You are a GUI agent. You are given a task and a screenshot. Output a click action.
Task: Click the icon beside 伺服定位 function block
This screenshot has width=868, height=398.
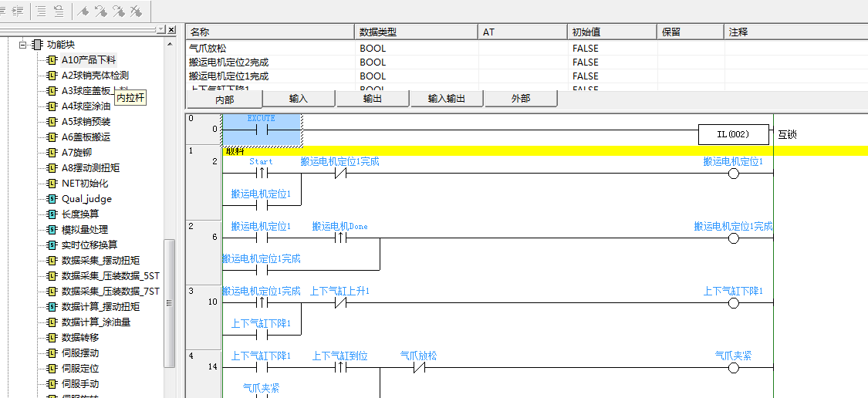(52, 369)
